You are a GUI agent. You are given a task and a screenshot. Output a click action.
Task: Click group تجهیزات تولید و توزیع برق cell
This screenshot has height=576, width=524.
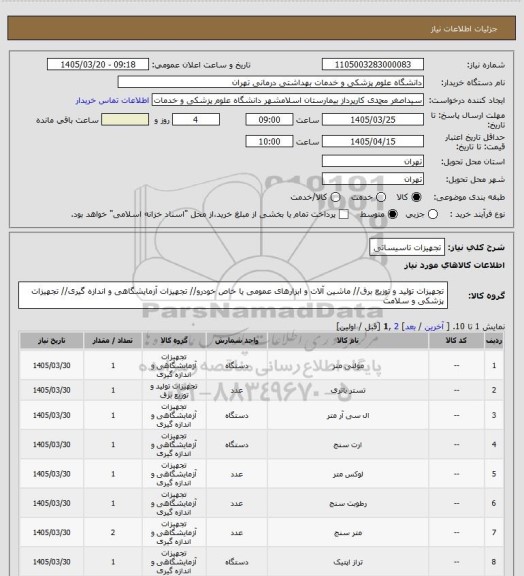coord(174,390)
